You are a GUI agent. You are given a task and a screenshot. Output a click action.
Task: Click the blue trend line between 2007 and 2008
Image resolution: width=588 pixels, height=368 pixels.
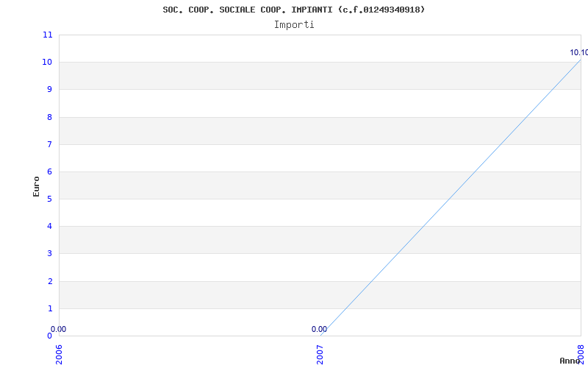click(x=450, y=198)
